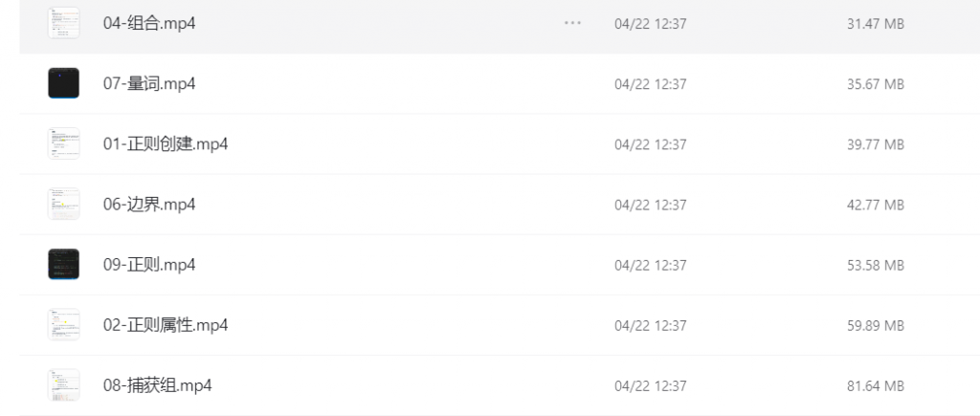This screenshot has width=980, height=416.
Task: Click the thumbnail of 04-组合.mp4
Action: [x=63, y=23]
